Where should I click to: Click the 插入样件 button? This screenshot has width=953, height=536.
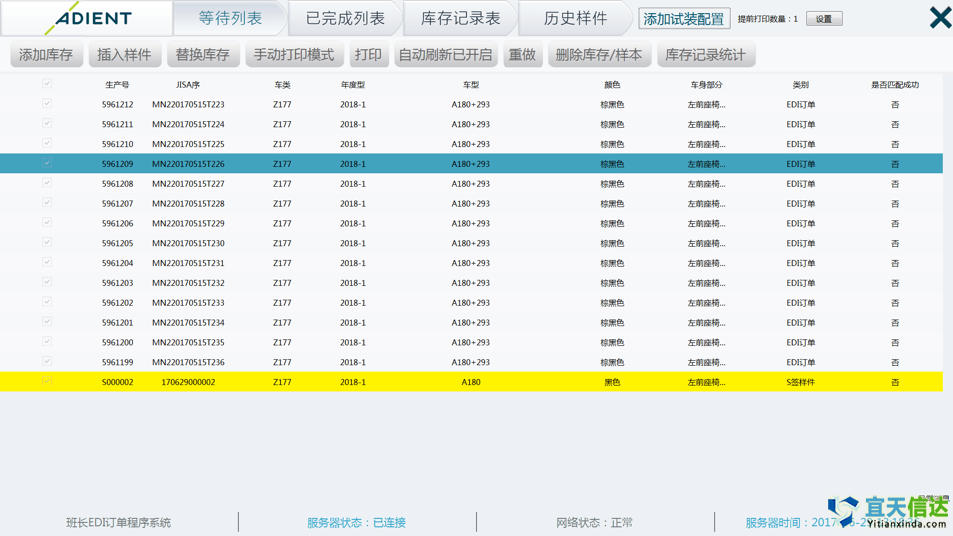124,55
